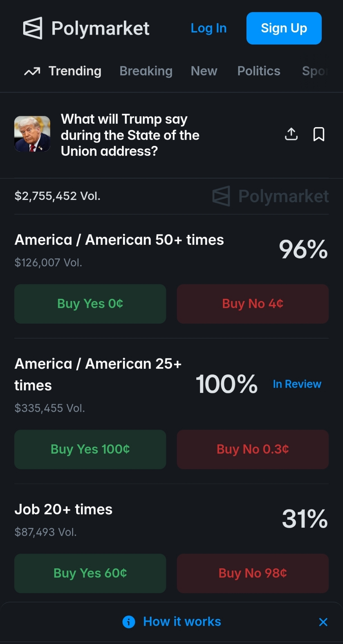Select the Politics tab
The image size is (343, 644).
click(x=259, y=71)
